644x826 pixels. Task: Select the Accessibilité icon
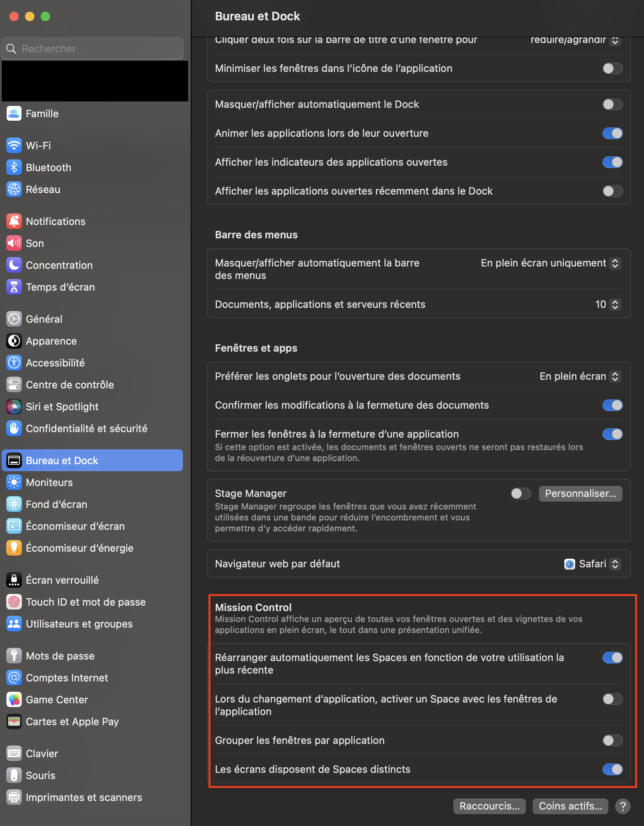tap(14, 363)
